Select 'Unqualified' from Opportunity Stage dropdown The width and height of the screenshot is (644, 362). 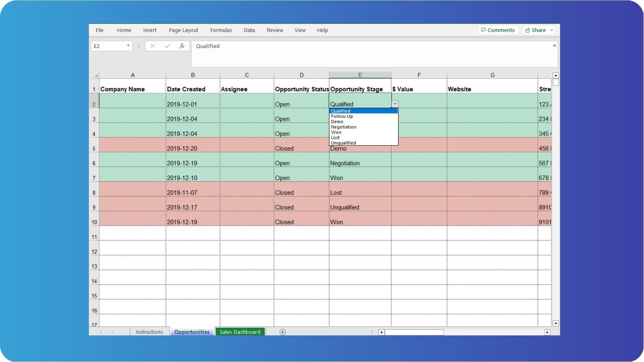point(344,143)
